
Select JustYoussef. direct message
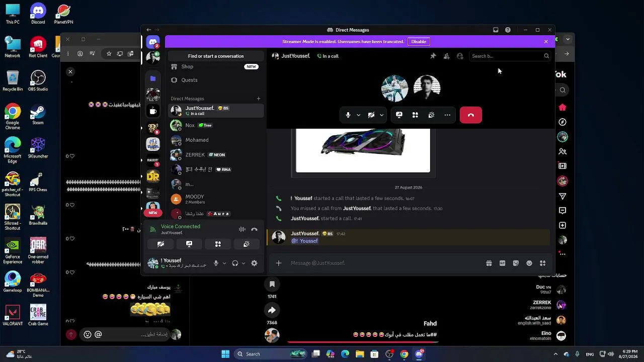click(x=216, y=111)
